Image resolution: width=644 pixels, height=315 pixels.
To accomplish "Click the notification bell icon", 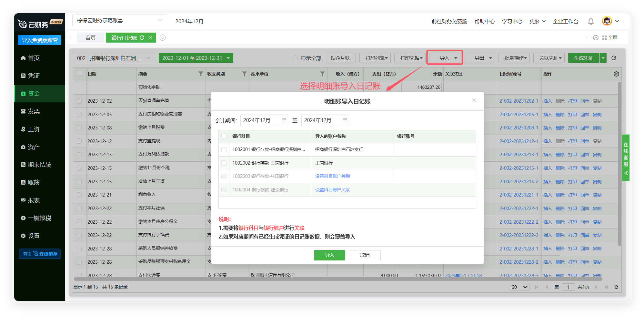I will coord(590,21).
